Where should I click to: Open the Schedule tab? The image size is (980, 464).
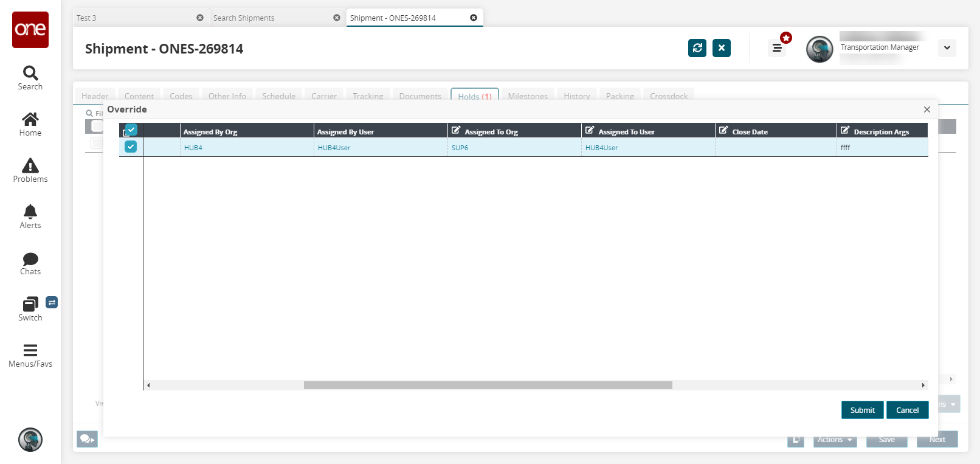click(278, 95)
